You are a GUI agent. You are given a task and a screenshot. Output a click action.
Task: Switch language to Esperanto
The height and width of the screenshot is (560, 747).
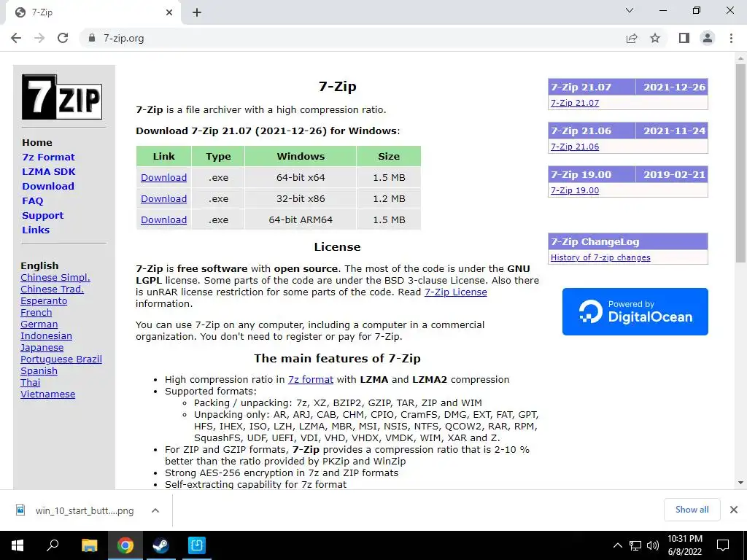click(44, 301)
